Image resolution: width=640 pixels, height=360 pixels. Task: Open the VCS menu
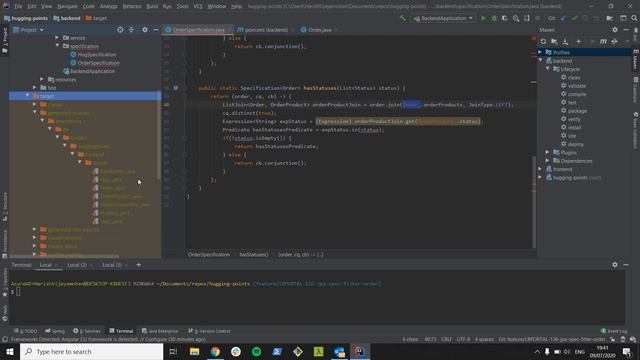tap(198, 7)
